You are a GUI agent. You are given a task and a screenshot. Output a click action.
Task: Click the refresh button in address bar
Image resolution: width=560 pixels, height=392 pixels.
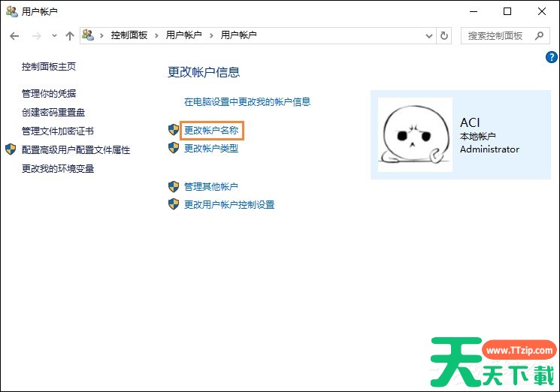coord(444,35)
